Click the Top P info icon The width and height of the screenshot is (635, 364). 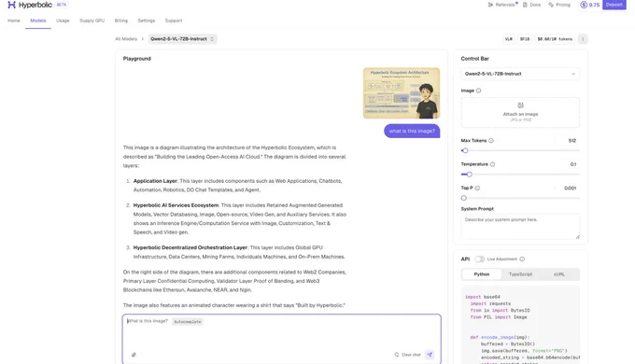(477, 188)
